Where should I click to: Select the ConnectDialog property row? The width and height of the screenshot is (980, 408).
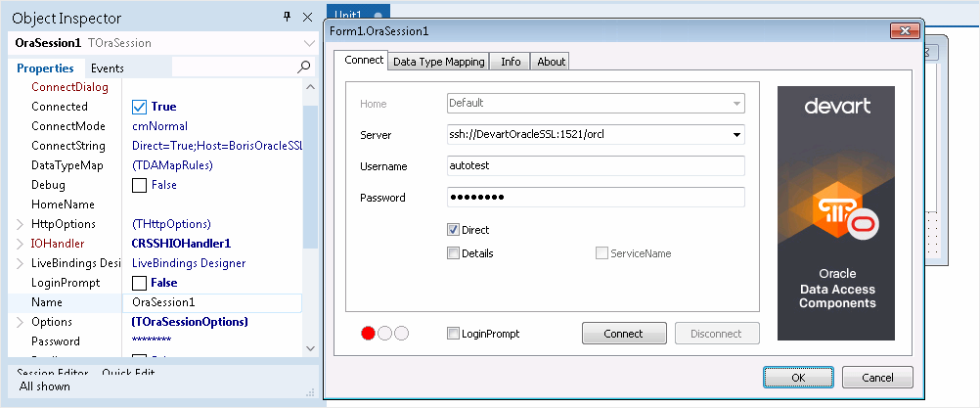coord(155,87)
